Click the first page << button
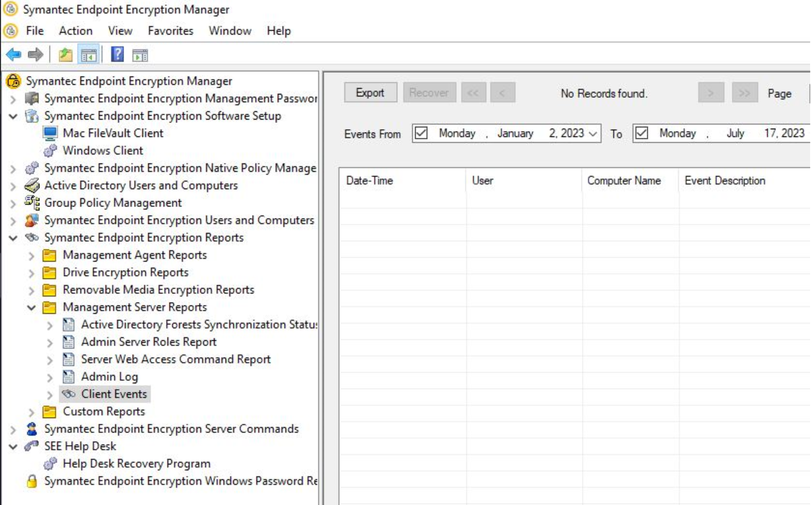Image resolution: width=812 pixels, height=505 pixels. pos(473,92)
